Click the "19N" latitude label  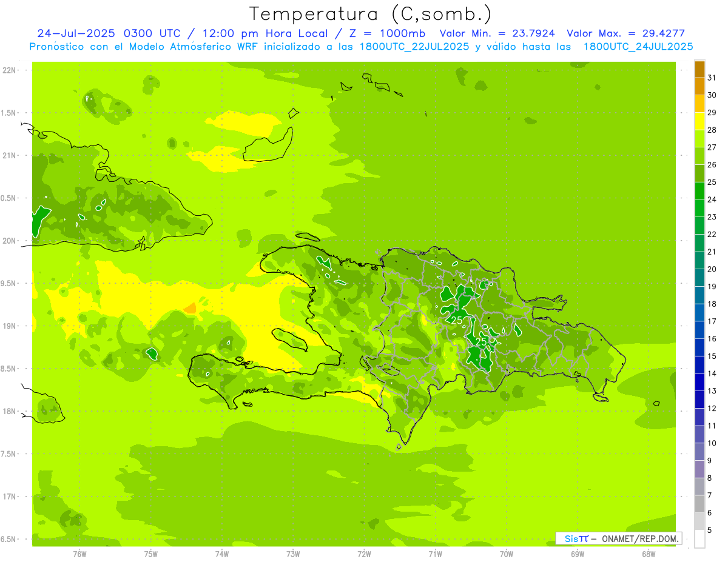10,326
